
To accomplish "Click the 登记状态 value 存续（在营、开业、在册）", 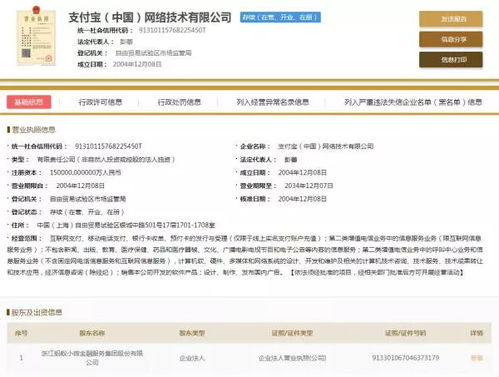I will (87, 212).
